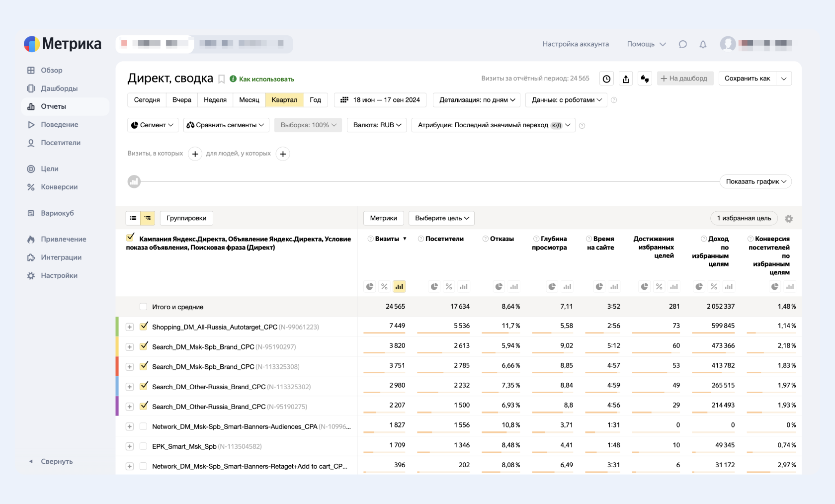This screenshot has width=835, height=504.
Task: Click the Группировки button
Action: pos(186,218)
